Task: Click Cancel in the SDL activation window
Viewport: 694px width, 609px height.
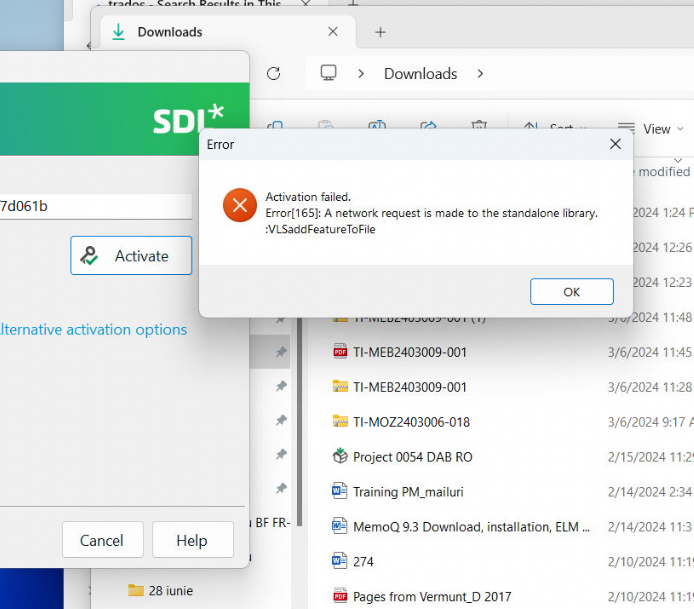Action: (103, 540)
